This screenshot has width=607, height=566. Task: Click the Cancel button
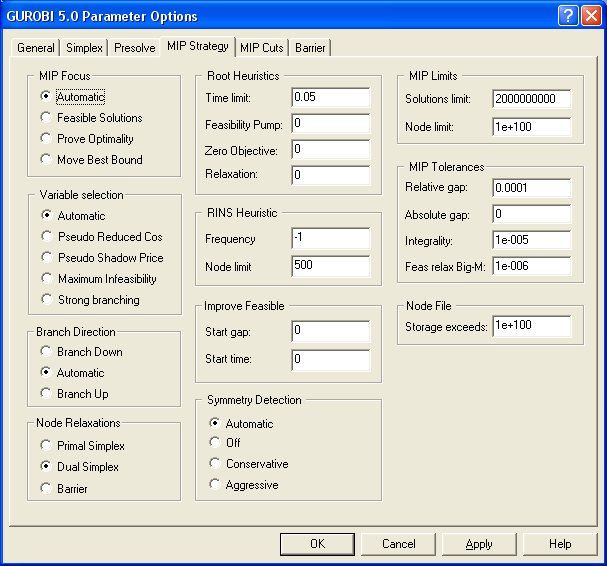point(398,544)
